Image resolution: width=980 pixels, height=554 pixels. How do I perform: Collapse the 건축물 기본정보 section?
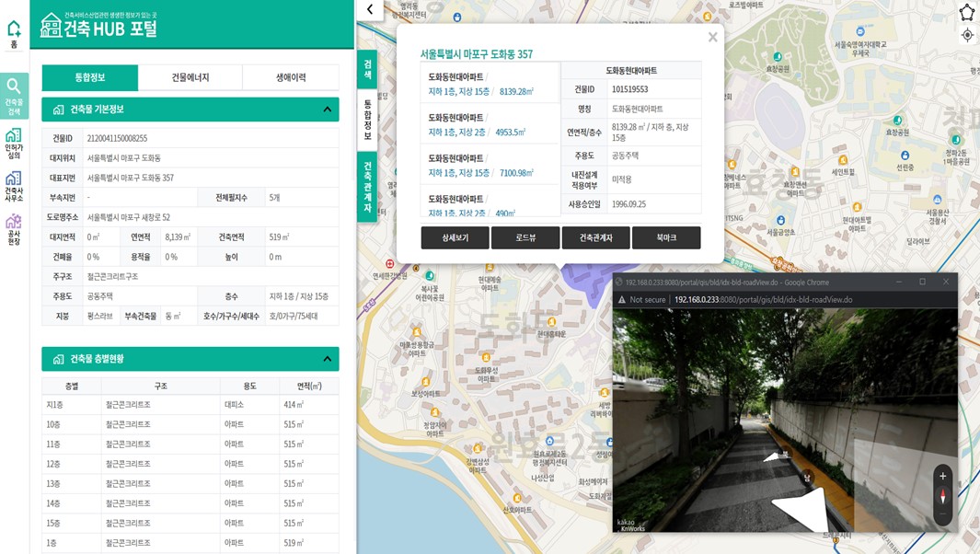pyautogui.click(x=327, y=110)
